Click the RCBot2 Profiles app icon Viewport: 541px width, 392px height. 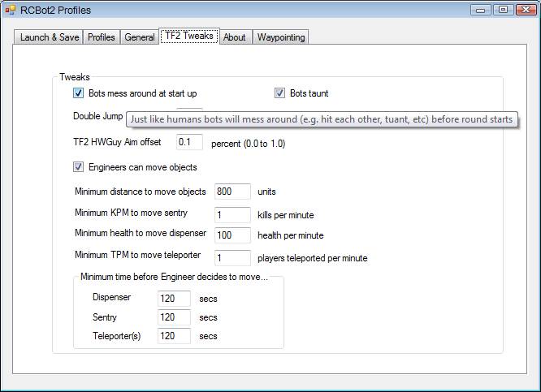(x=10, y=10)
